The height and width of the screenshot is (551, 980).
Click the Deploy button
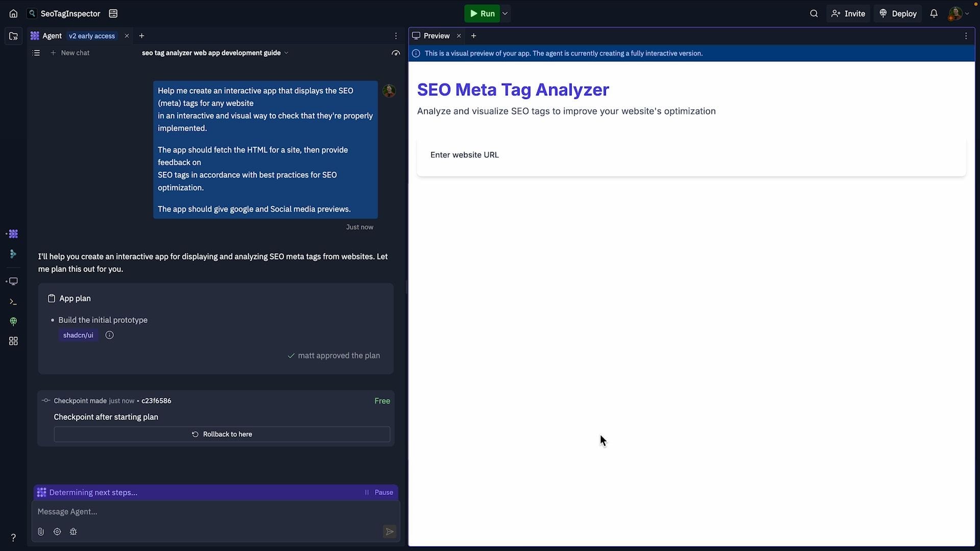click(898, 14)
